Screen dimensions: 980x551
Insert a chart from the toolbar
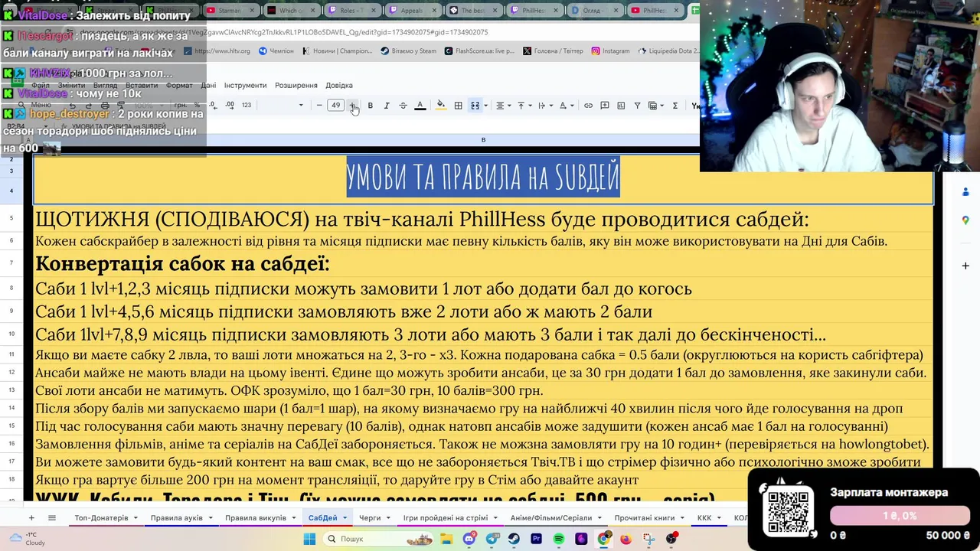coord(621,106)
